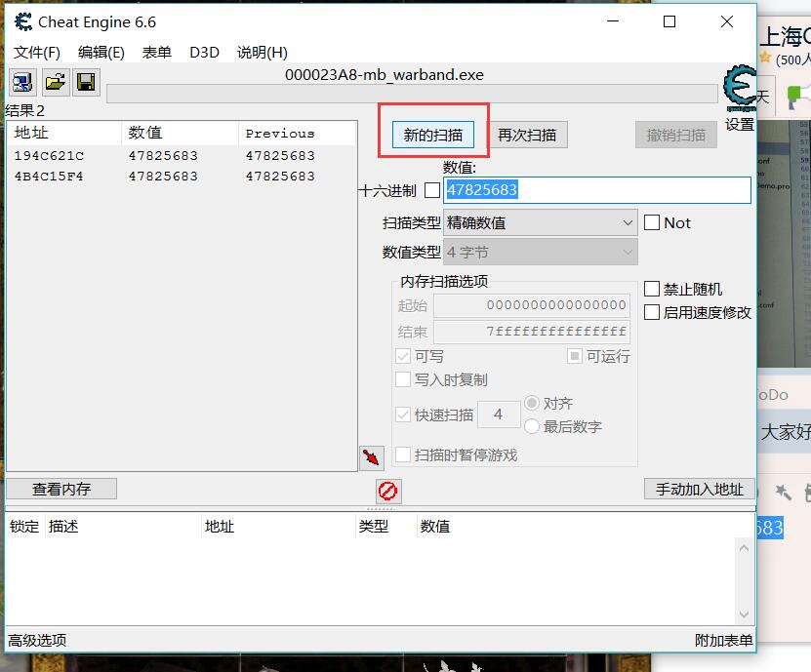Click the 手动加入地址 button

[700, 489]
